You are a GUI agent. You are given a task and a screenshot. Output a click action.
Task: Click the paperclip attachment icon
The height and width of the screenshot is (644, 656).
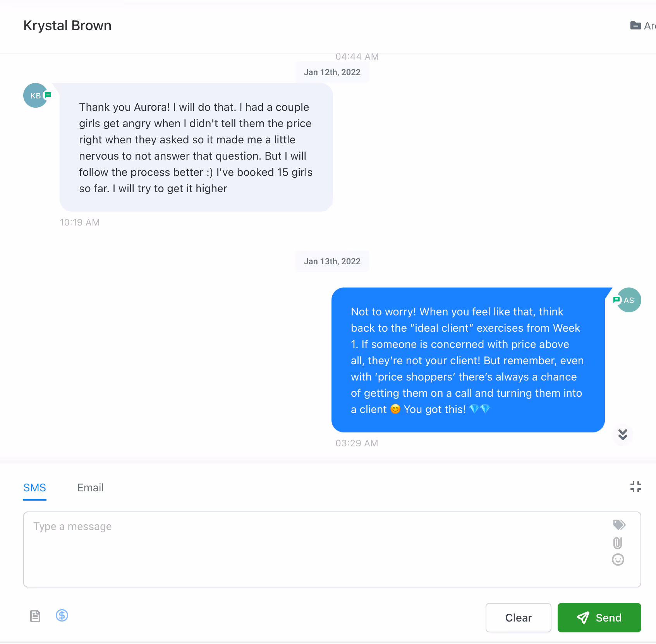tap(618, 543)
